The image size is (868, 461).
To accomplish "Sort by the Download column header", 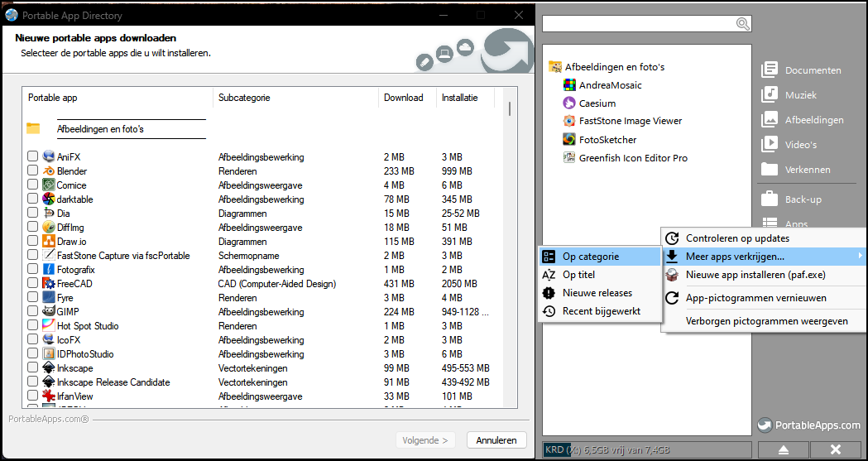I will point(408,98).
